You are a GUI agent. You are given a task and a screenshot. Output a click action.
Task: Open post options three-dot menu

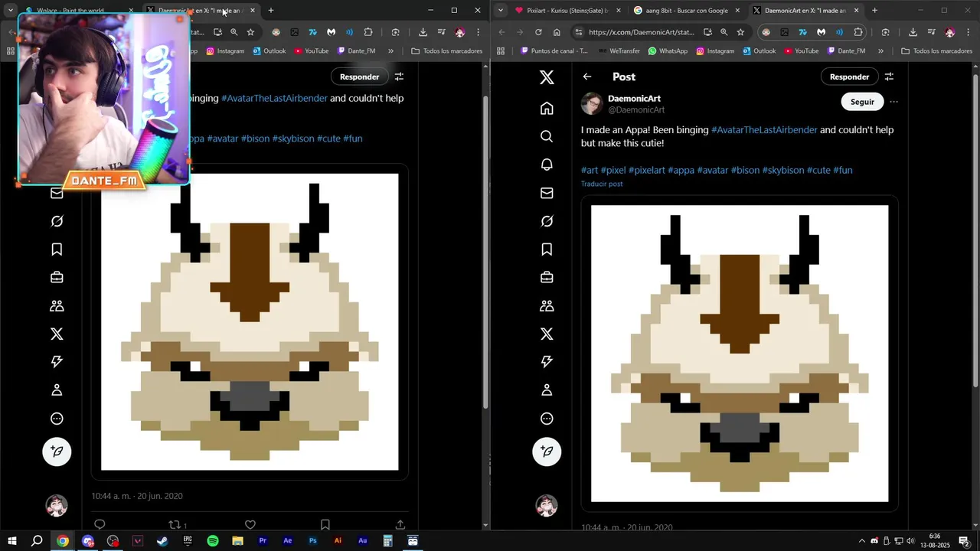tap(893, 102)
